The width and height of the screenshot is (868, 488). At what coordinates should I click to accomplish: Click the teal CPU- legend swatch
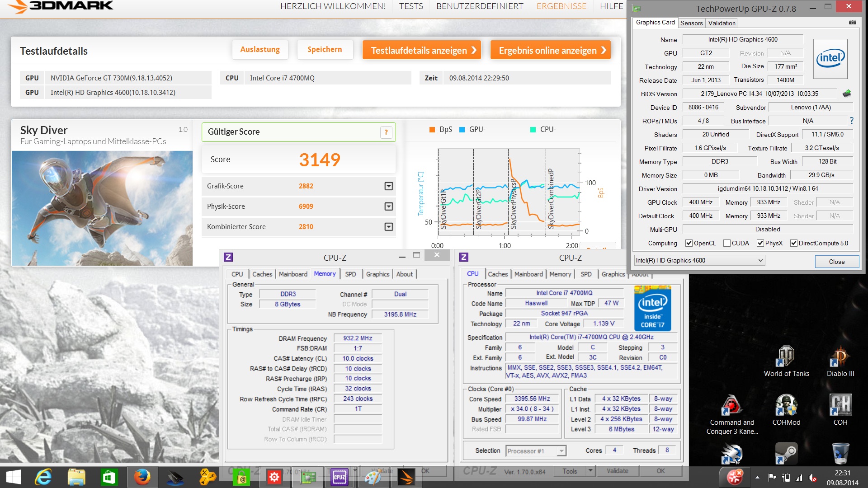click(533, 130)
